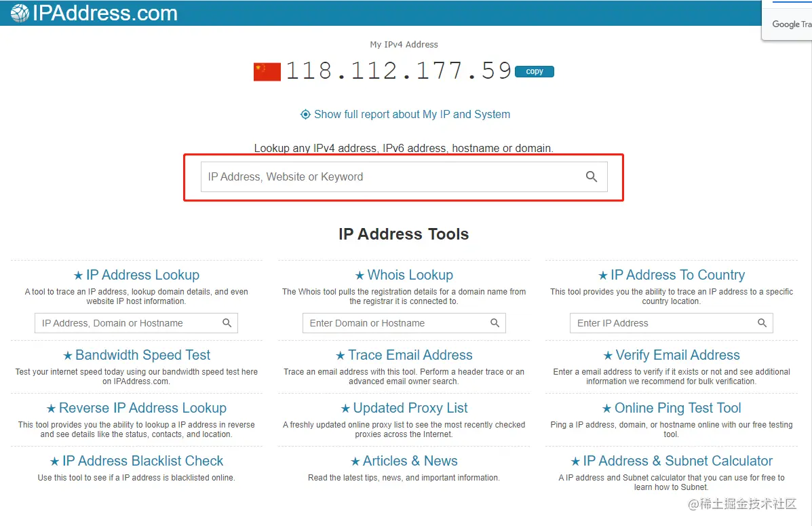The image size is (812, 526).
Task: Click the description 'Use this tool to see if a IP address is blacklisted online.'
Action: 136,477
